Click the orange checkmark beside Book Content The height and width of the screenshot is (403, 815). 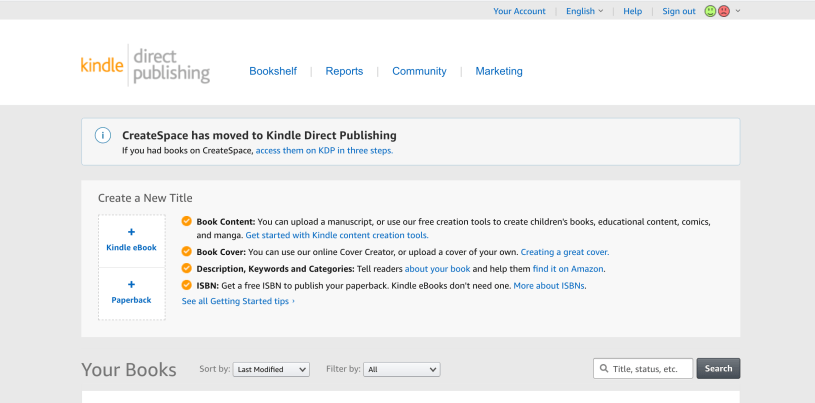coord(187,221)
